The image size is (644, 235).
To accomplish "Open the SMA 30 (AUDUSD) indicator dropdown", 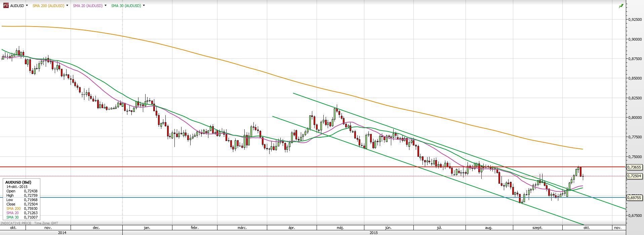I will coord(144,6).
